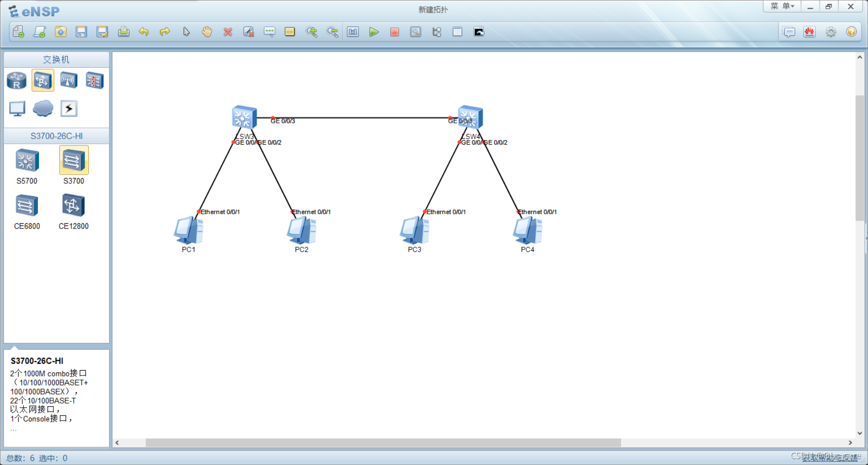The image size is (868, 465).
Task: Click the New Topology toolbar icon
Action: pyautogui.click(x=19, y=32)
